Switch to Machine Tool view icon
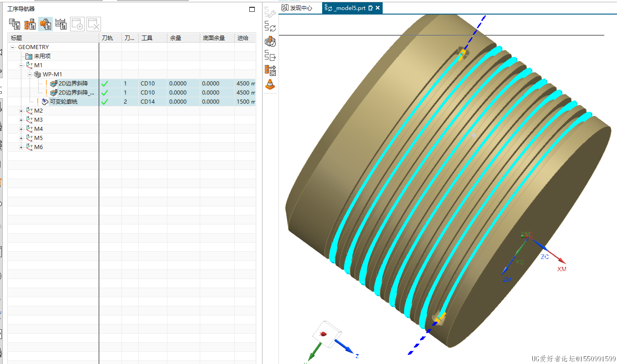 click(30, 24)
